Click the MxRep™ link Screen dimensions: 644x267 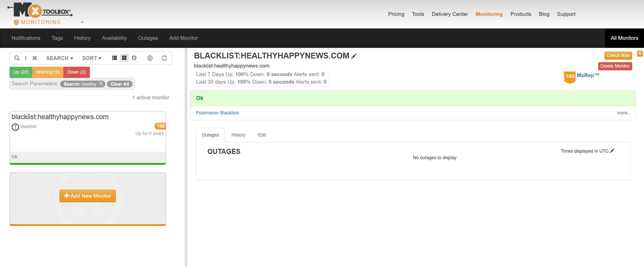coord(588,75)
